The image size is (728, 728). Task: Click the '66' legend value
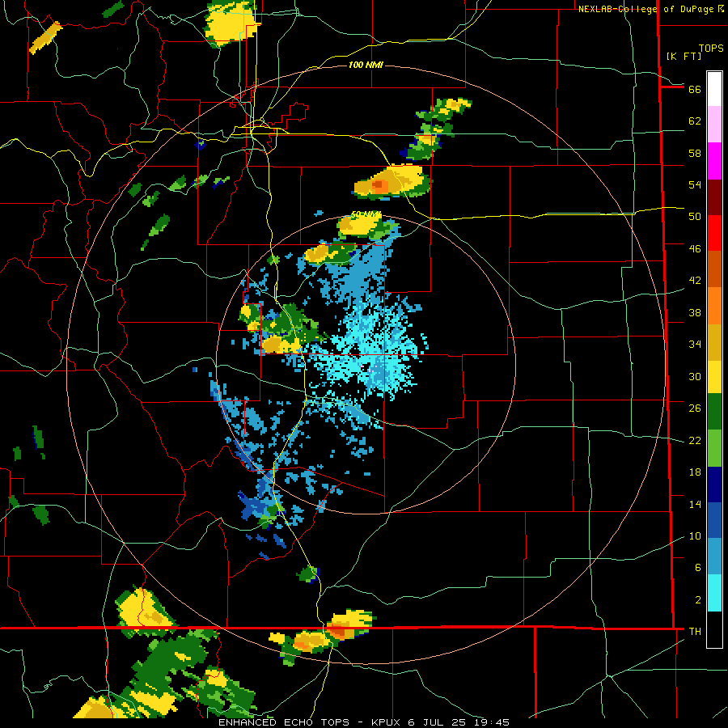[695, 89]
